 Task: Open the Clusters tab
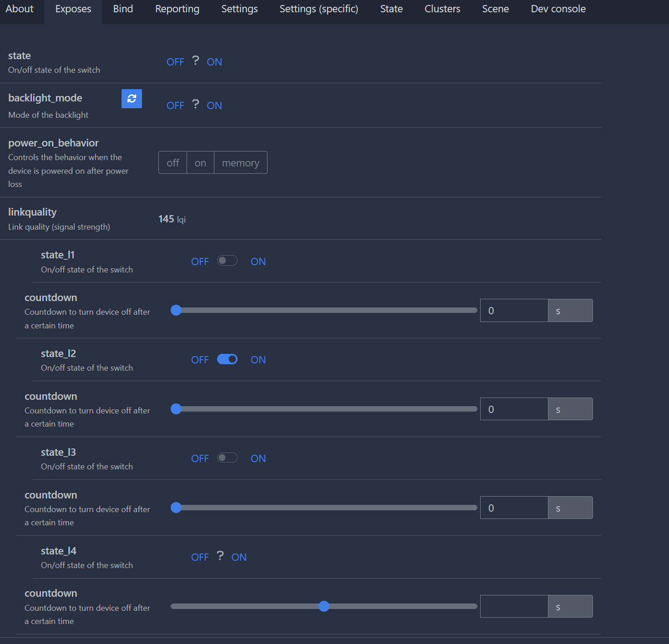pos(442,9)
